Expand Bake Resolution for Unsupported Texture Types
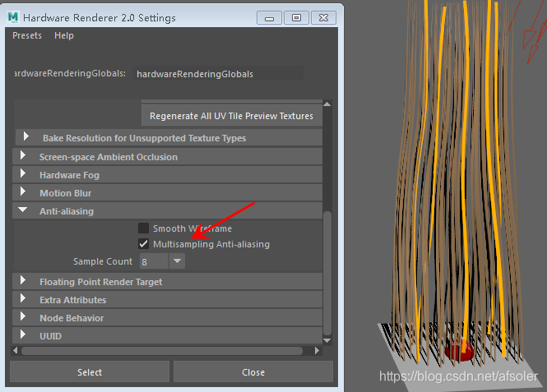Screen dimensions: 547x392 coord(169,137)
